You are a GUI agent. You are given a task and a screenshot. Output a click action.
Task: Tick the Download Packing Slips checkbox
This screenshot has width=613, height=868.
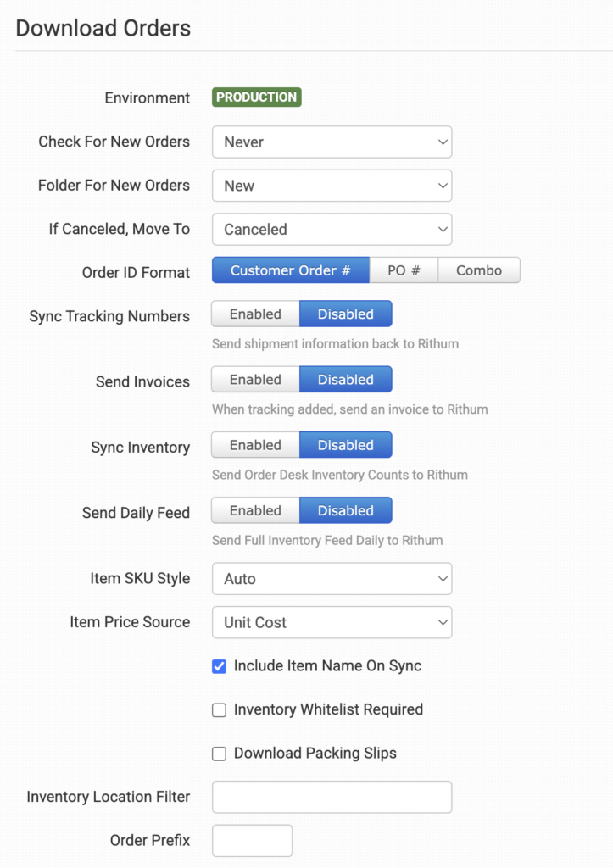(x=220, y=754)
